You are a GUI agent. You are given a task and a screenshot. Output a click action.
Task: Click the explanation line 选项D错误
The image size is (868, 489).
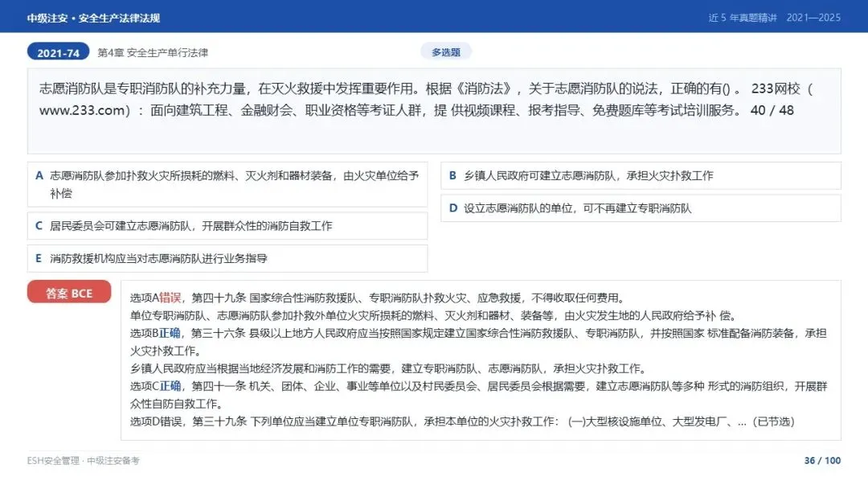(x=462, y=421)
